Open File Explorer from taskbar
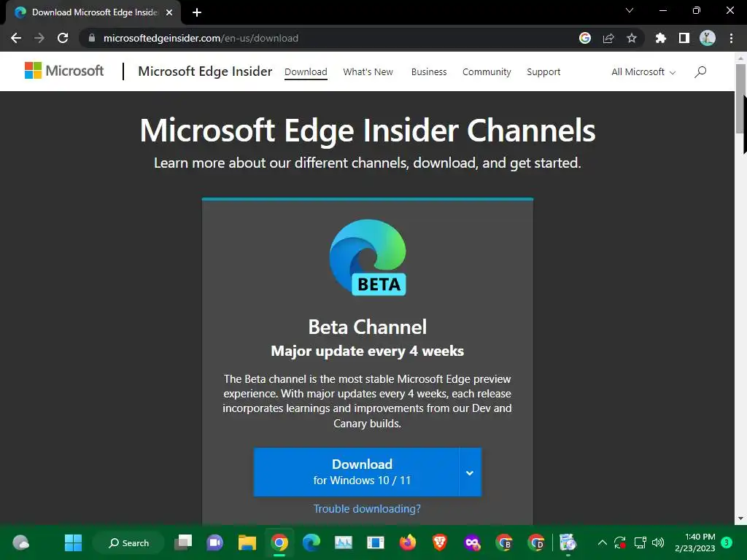The image size is (747, 560). point(247,542)
